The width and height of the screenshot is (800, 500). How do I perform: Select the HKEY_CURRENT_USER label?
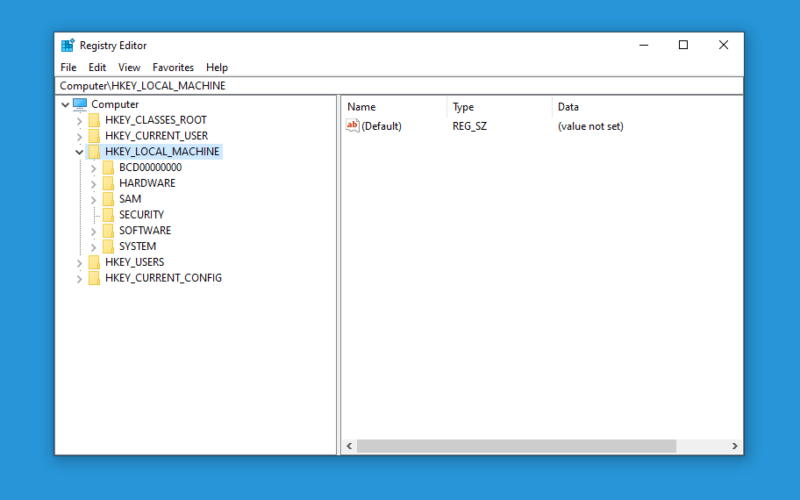point(156,136)
